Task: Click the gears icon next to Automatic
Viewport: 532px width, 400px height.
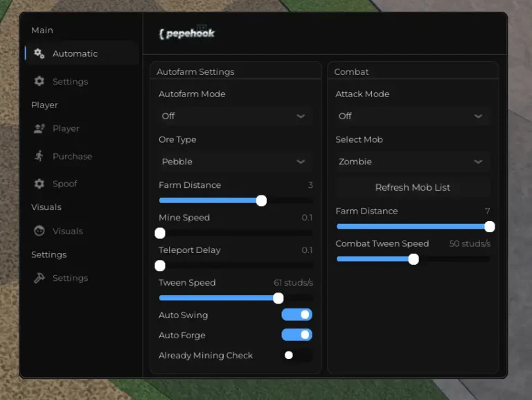Action: [39, 53]
